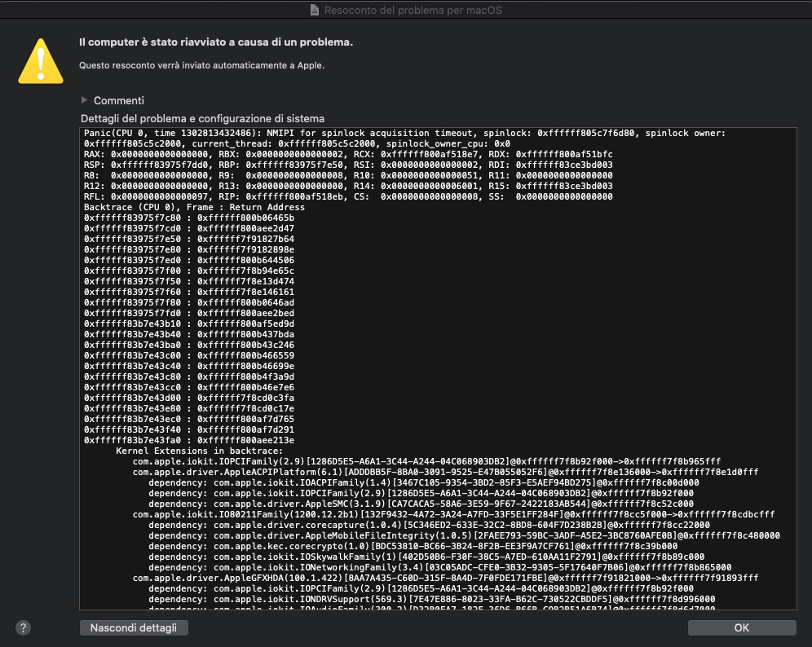Click dependency line for IOACPIFamily(1.4)
The height and width of the screenshot is (647, 812).
click(x=424, y=483)
